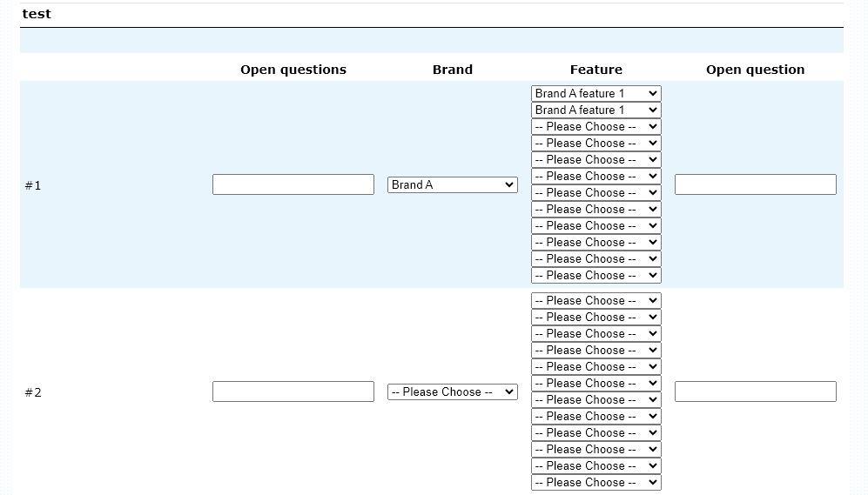
Task: Open tenth Feature dropdown in row #2
Action: click(x=595, y=449)
